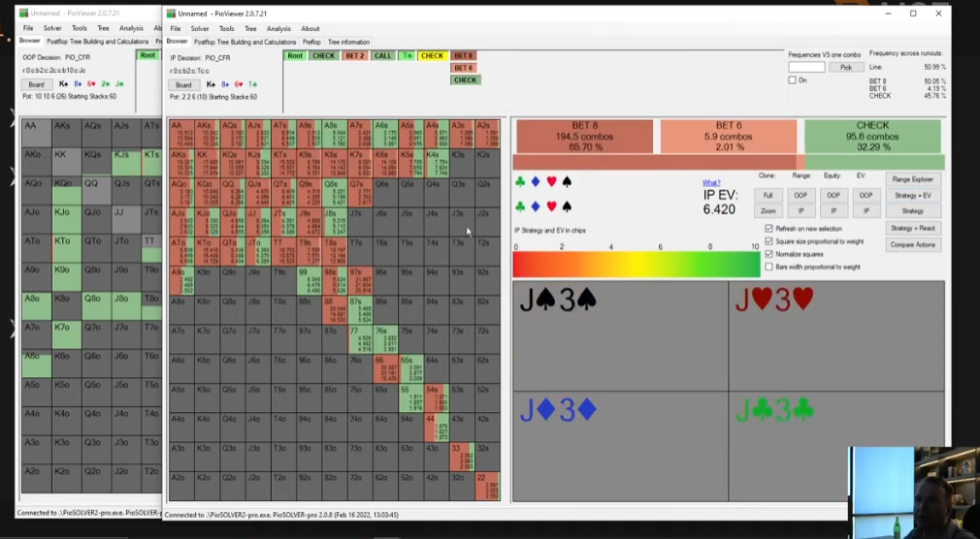This screenshot has height=539, width=980.
Task: Click the CALL node in the tree path
Action: [382, 55]
